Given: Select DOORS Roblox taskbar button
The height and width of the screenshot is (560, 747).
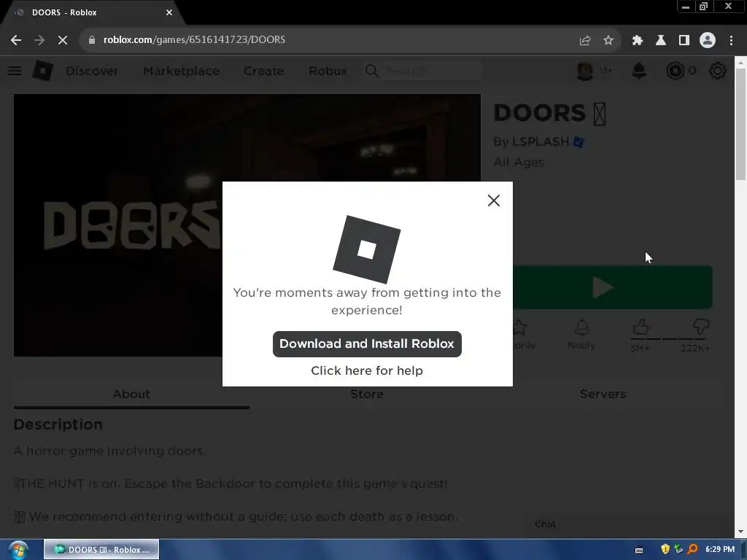Looking at the screenshot, I should point(101,550).
